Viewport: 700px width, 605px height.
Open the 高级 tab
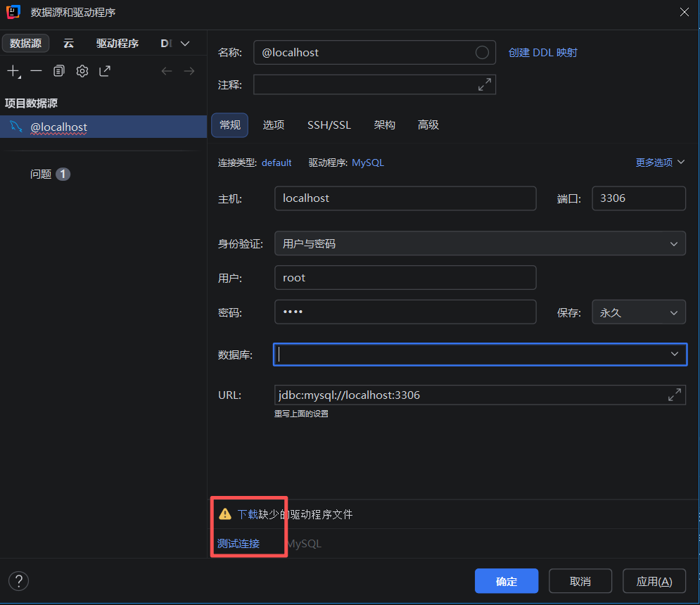click(x=428, y=125)
